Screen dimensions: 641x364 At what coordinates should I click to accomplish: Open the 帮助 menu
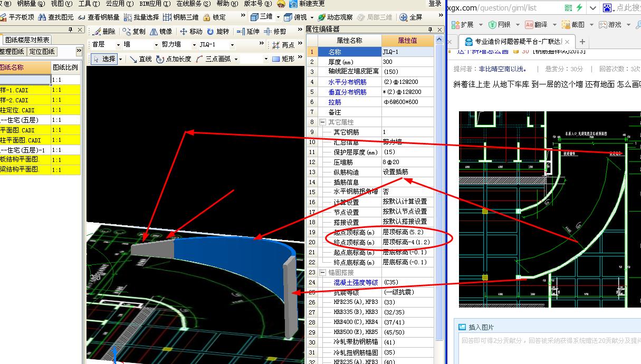227,4
